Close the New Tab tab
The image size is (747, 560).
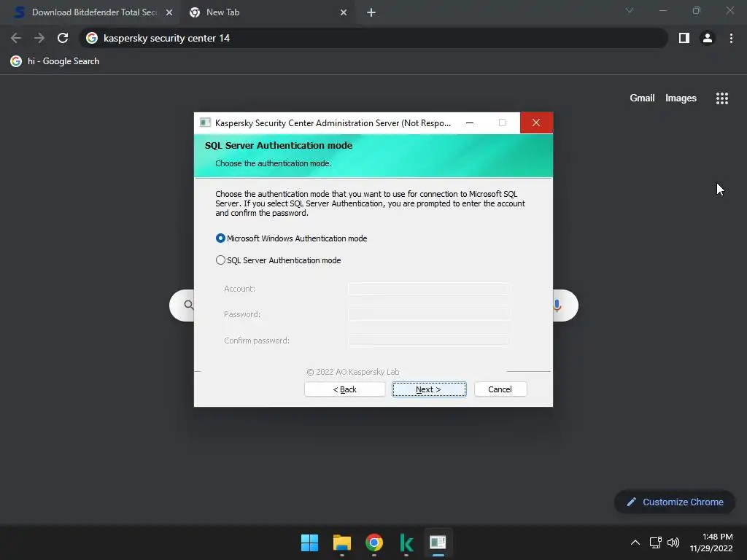[x=344, y=12]
